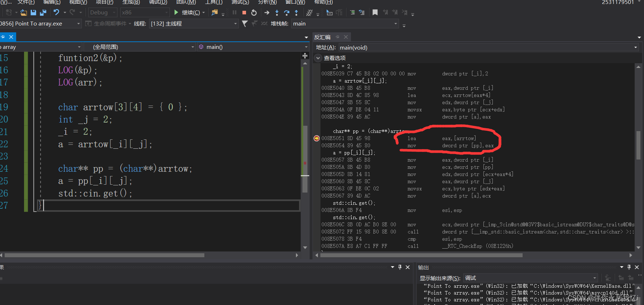The height and width of the screenshot is (305, 644).
Task: Open the 文件(F) menu
Action: [x=26, y=2]
